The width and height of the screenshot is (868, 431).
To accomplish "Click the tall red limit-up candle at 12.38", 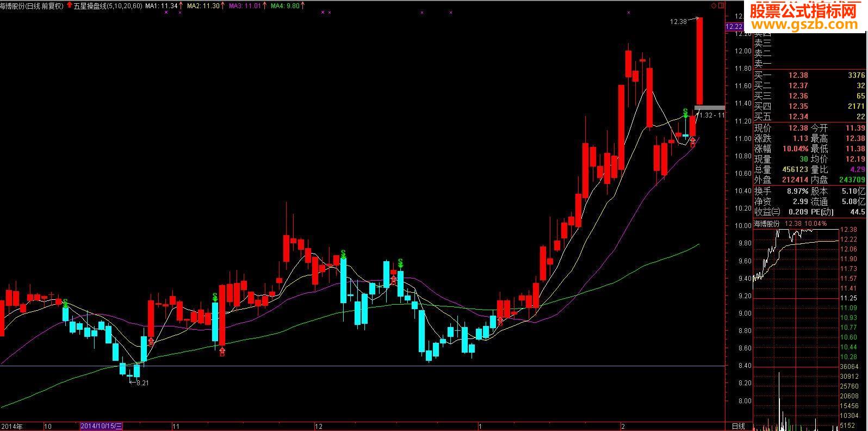I will tap(699, 60).
